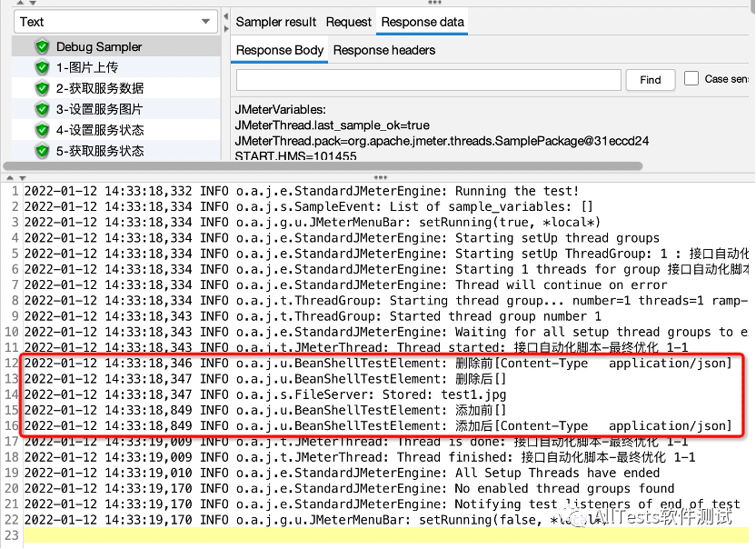Select the 5-获取服务状态 sampler result
Image resolution: width=756 pixels, height=549 pixels.
(116, 151)
